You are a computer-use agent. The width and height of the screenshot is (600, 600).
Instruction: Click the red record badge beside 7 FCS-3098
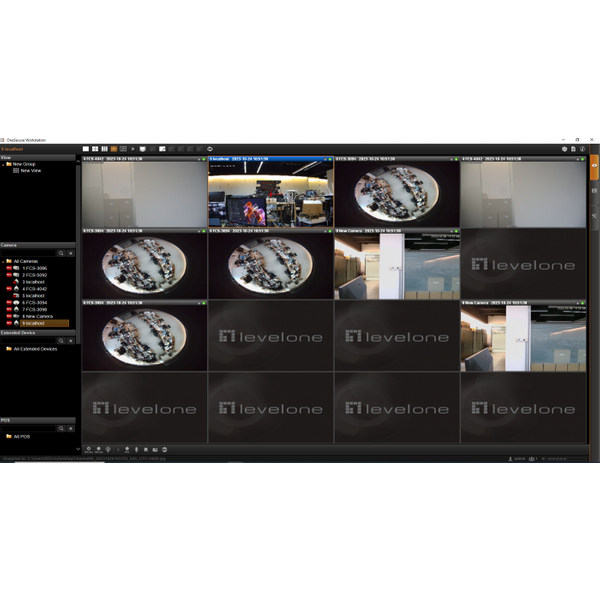pos(9,310)
